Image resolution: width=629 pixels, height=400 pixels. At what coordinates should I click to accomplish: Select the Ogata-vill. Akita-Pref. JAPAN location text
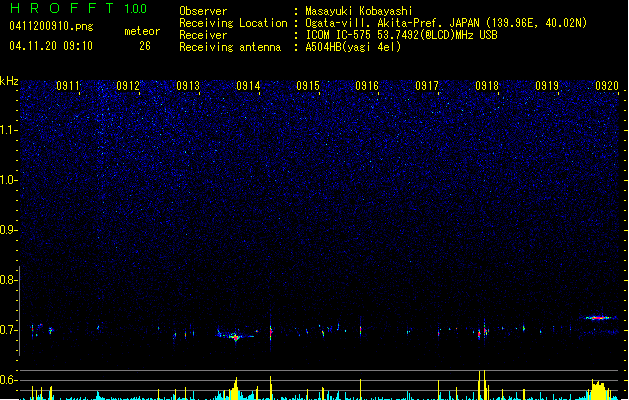click(x=446, y=23)
